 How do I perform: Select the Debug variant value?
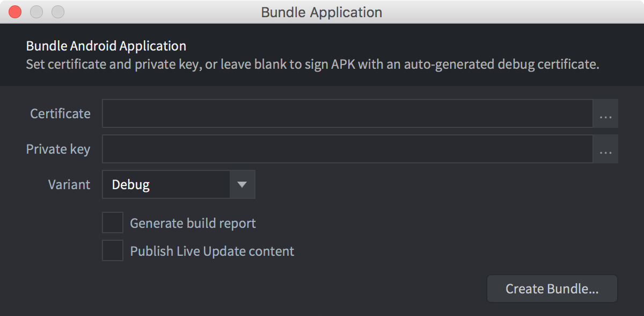coord(166,184)
